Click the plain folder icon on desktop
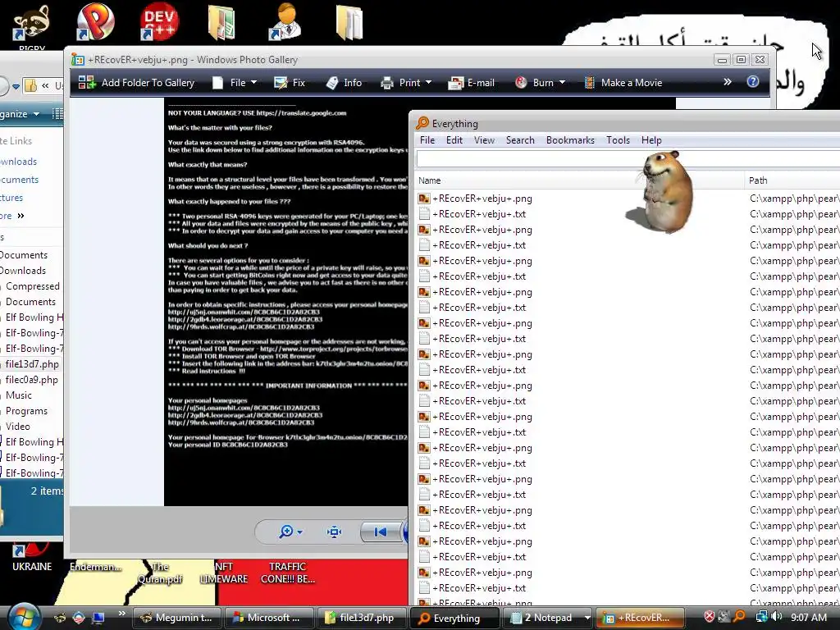This screenshot has width=840, height=630. point(349,22)
